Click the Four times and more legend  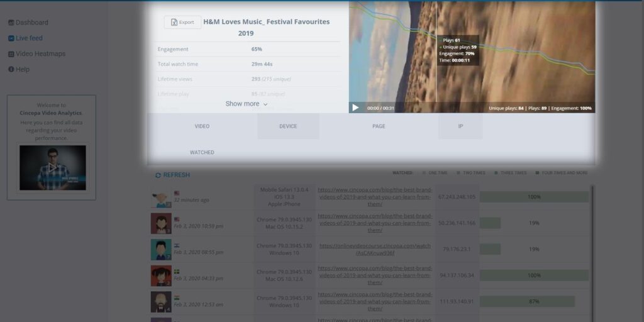561,172
